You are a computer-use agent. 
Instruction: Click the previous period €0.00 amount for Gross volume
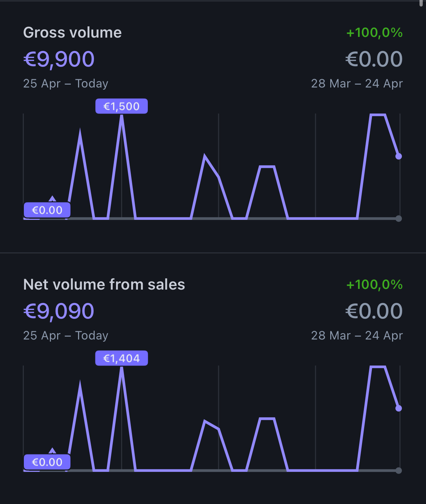374,59
